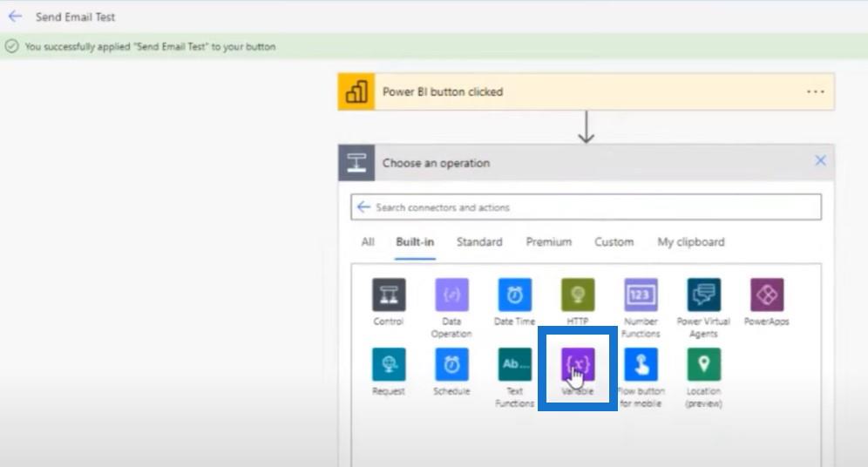Open the Power Virtual Agents connector icon
Image resolution: width=868 pixels, height=467 pixels.
click(x=704, y=294)
